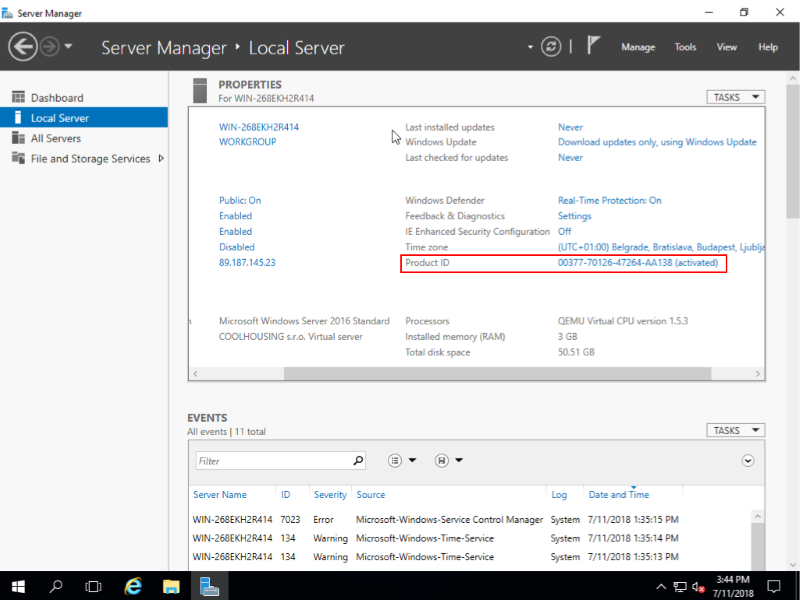The image size is (800, 600).
Task: Click the properties horizontal scrollbar thumb
Action: pos(497,373)
